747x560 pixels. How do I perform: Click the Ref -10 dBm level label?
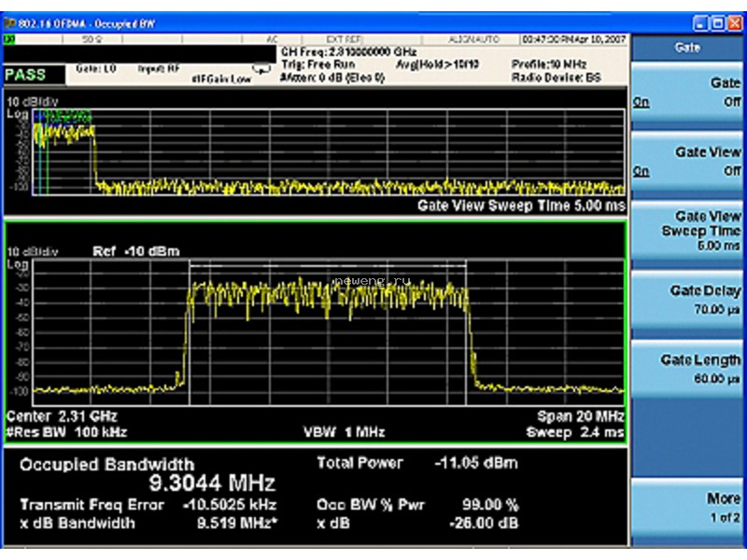(136, 251)
